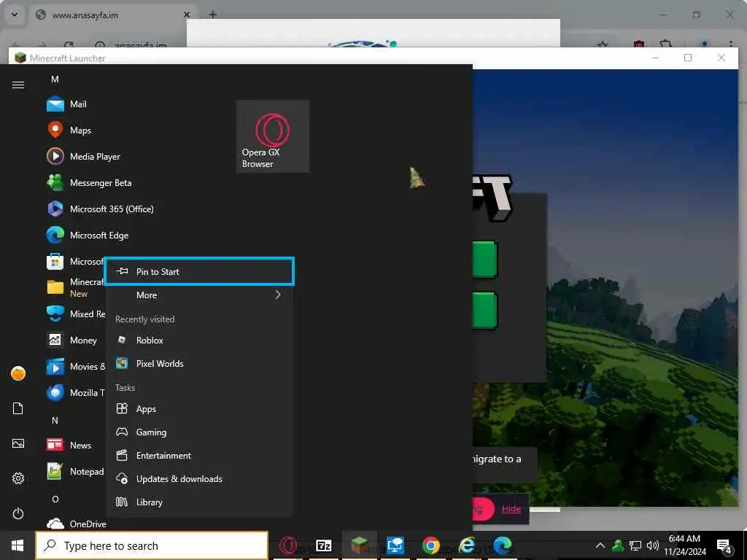The height and width of the screenshot is (560, 747).
Task: Close the www.anasayfa.im browser tab
Action: coord(187,15)
